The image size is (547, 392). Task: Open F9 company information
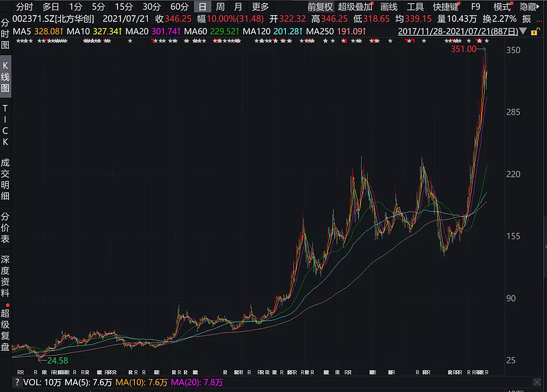[475, 7]
